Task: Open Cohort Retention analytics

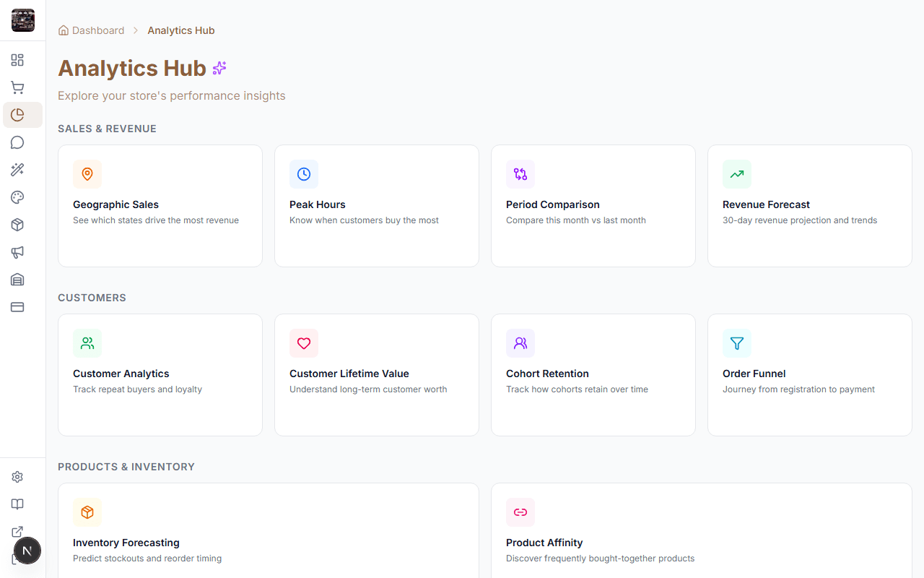Action: click(x=593, y=375)
